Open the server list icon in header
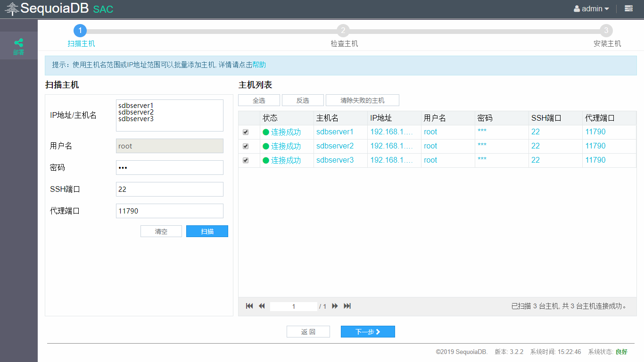This screenshot has height=362, width=644. (628, 8)
